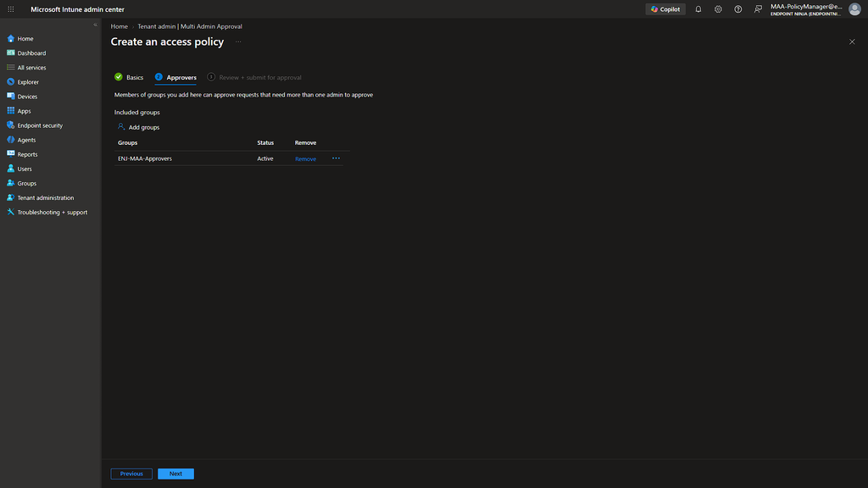Click the Copilot button
This screenshot has height=488, width=868.
[665, 9]
